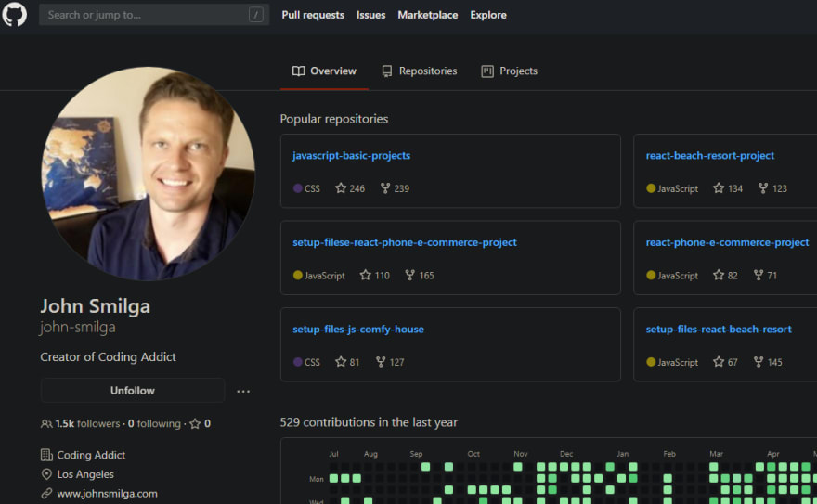
Task: Click the 529 contributions heading
Action: (369, 422)
